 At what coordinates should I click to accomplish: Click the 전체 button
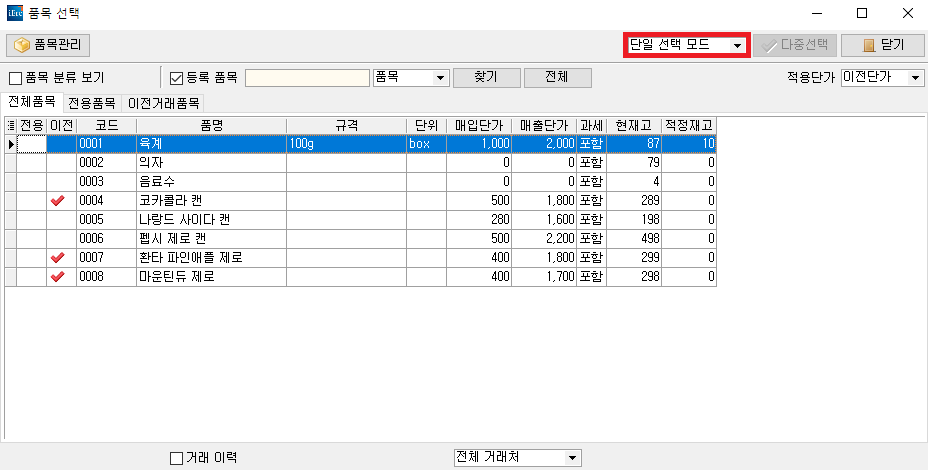(557, 78)
